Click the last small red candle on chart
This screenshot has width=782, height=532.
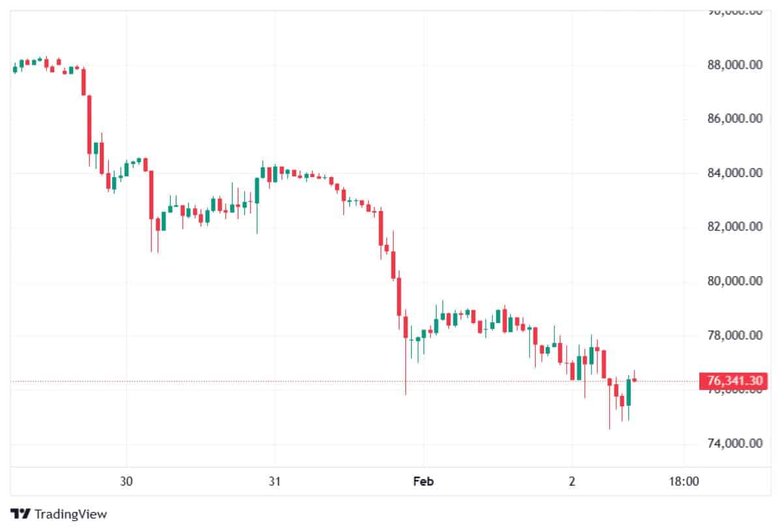coord(634,380)
